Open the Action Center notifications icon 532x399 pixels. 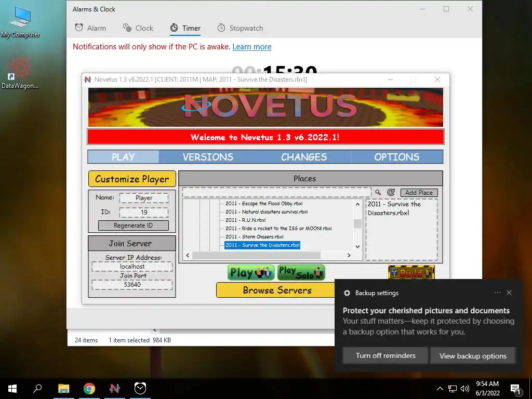[516, 389]
